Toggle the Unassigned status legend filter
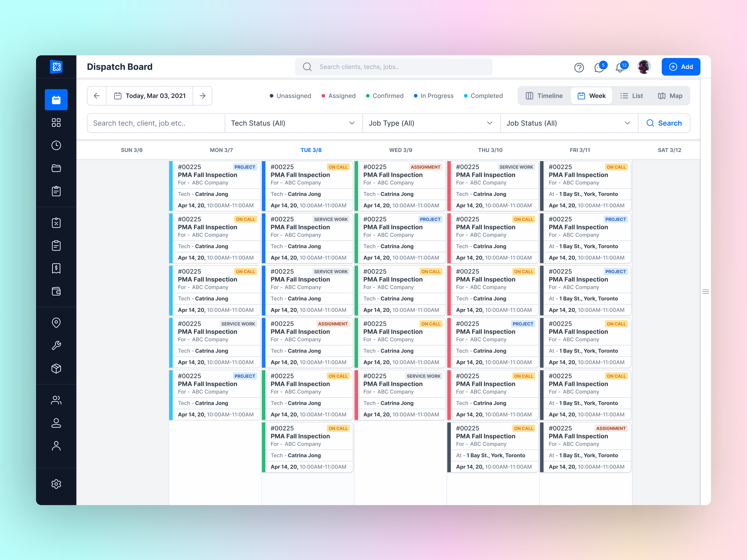The width and height of the screenshot is (747, 560). click(x=290, y=96)
